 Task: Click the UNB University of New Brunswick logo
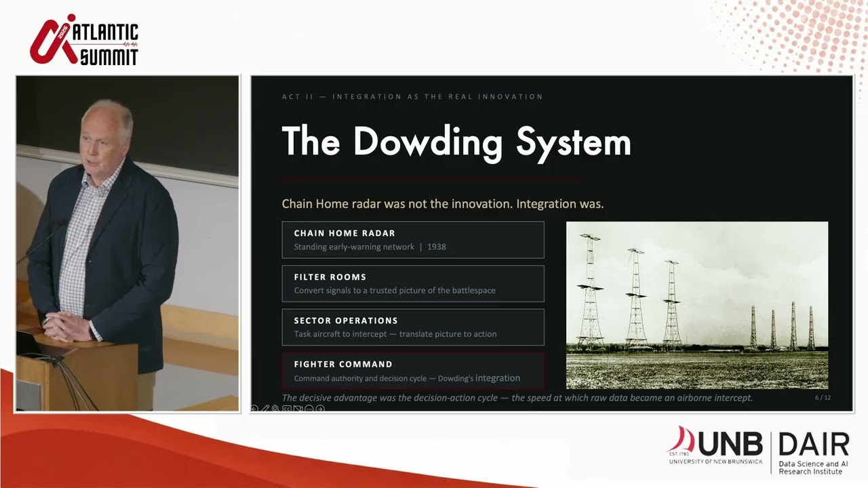click(716, 445)
